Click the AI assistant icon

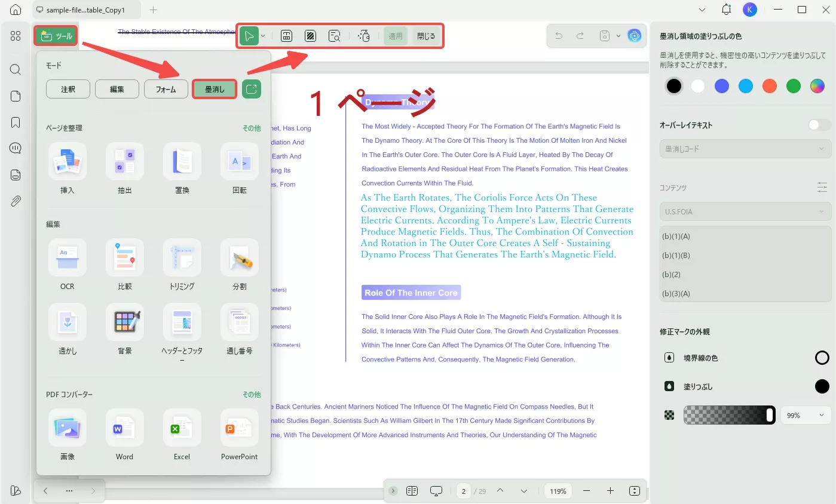tap(634, 36)
